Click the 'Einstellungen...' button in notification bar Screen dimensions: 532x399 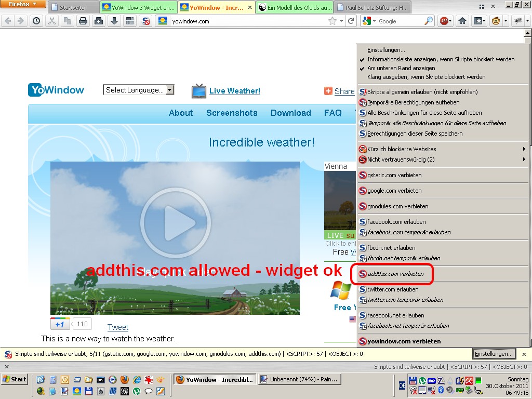[494, 354]
